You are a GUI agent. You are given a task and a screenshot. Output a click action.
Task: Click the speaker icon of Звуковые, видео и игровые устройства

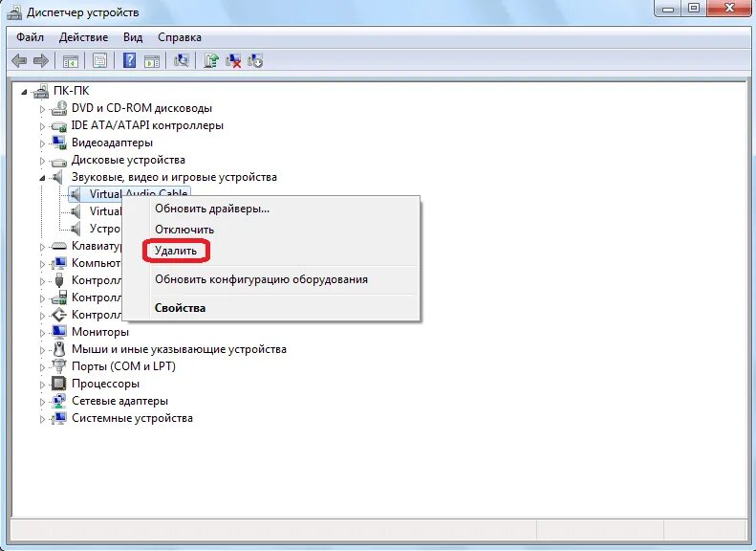click(x=58, y=177)
